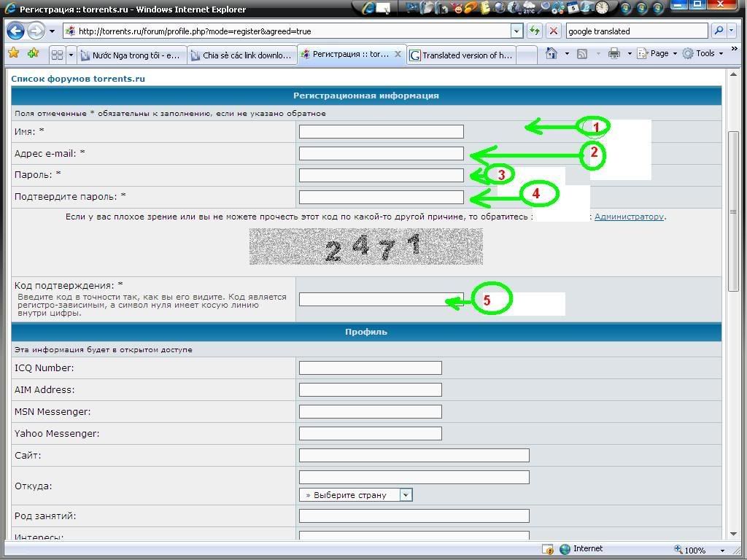Click the Print icon in toolbar
Image resolution: width=747 pixels, height=560 pixels.
[x=614, y=53]
